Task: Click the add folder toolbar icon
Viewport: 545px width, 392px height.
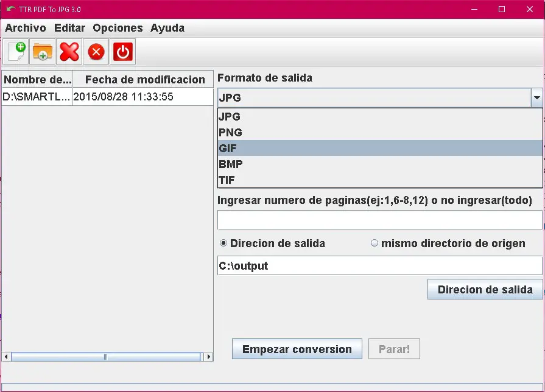Action: click(x=43, y=52)
